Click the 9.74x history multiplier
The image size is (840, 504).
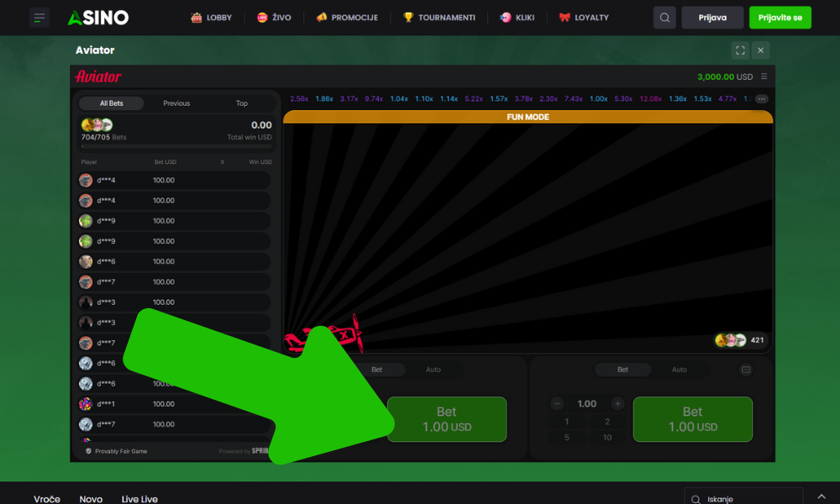[374, 98]
